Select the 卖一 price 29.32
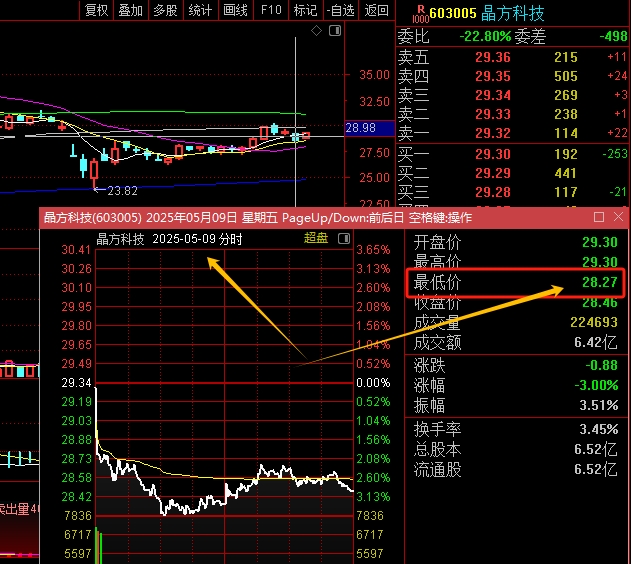 click(x=493, y=133)
